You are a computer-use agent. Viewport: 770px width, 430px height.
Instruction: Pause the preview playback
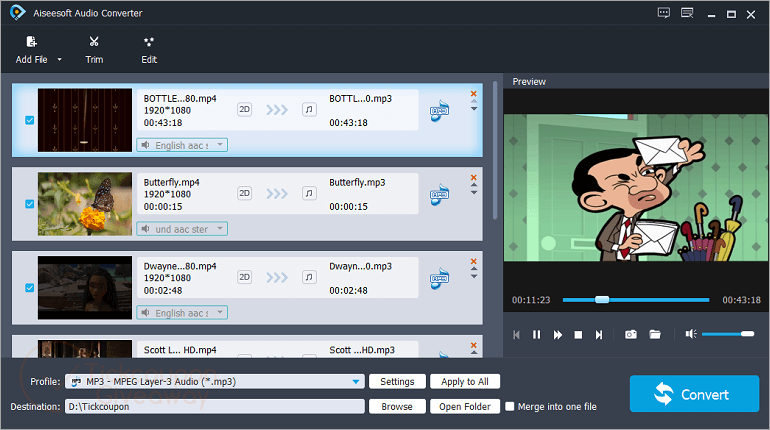[x=536, y=335]
